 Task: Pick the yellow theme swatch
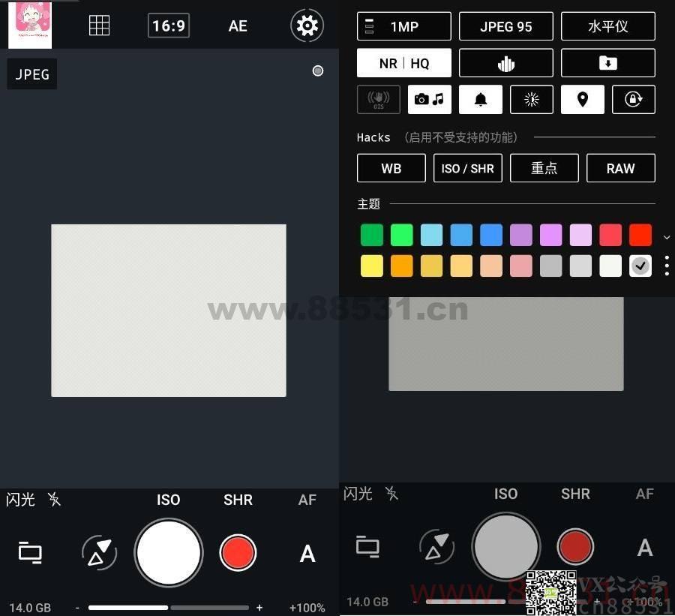371,266
